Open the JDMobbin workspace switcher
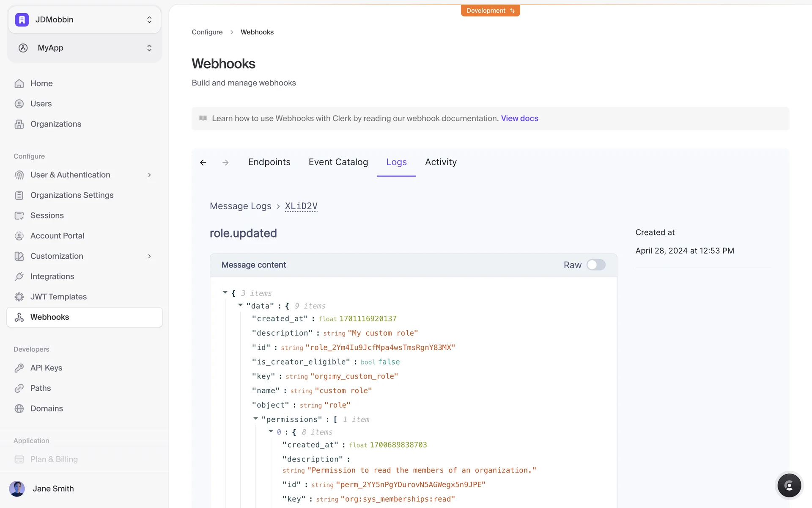812x508 pixels. pyautogui.click(x=85, y=20)
